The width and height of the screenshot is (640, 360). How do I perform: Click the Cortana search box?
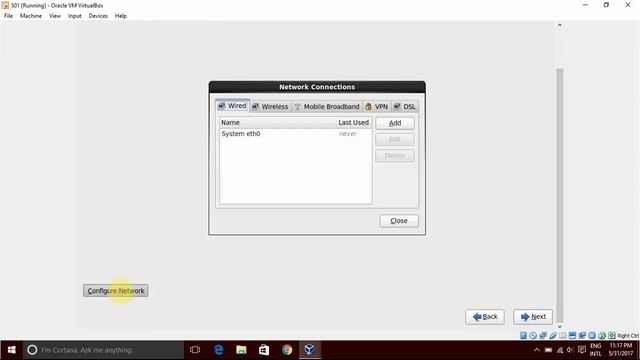[x=103, y=350]
